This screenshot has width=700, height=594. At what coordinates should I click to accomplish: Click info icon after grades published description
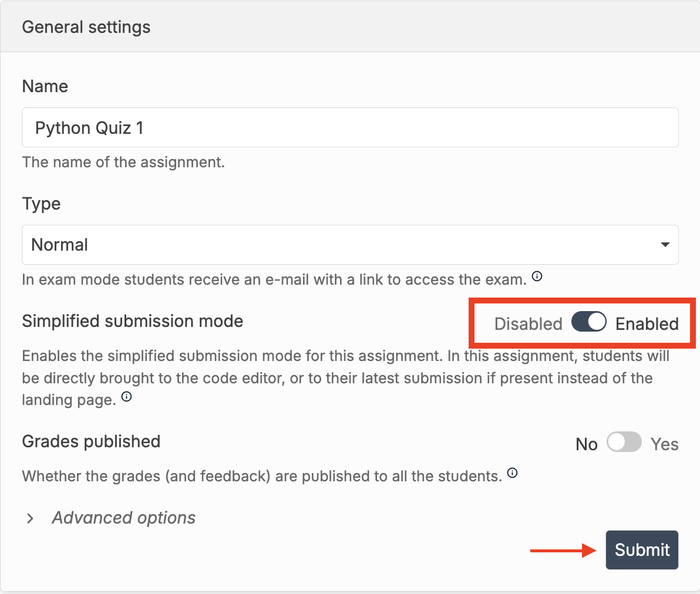(x=513, y=473)
